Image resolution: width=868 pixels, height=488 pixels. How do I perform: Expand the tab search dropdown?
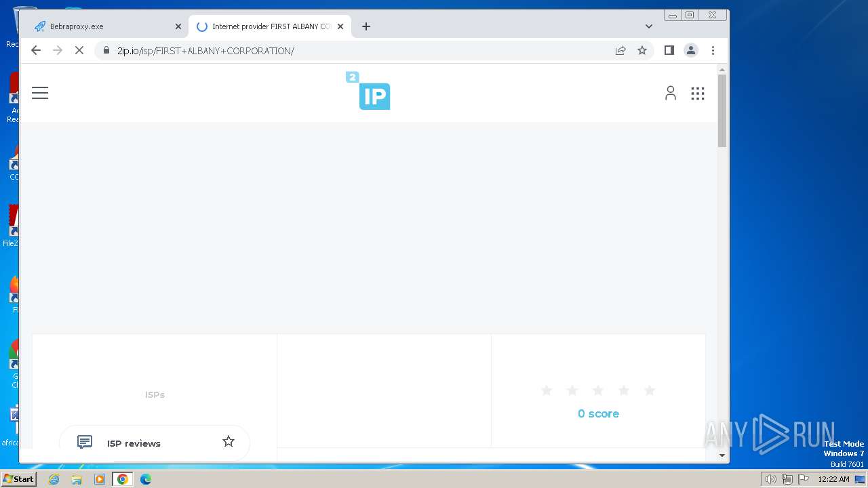tap(649, 26)
